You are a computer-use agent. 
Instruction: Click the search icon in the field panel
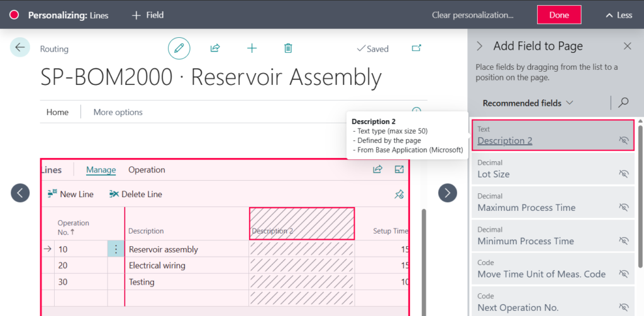623,103
